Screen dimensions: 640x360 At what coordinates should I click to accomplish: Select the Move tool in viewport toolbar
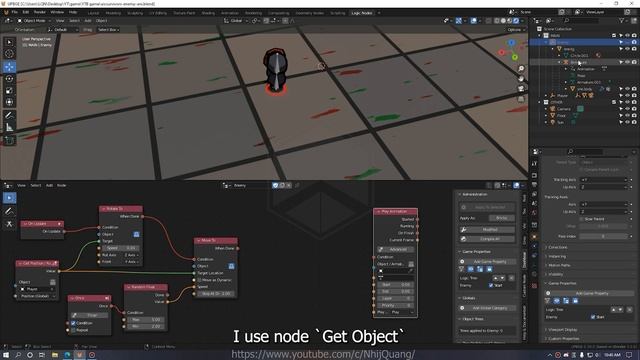pos(10,67)
